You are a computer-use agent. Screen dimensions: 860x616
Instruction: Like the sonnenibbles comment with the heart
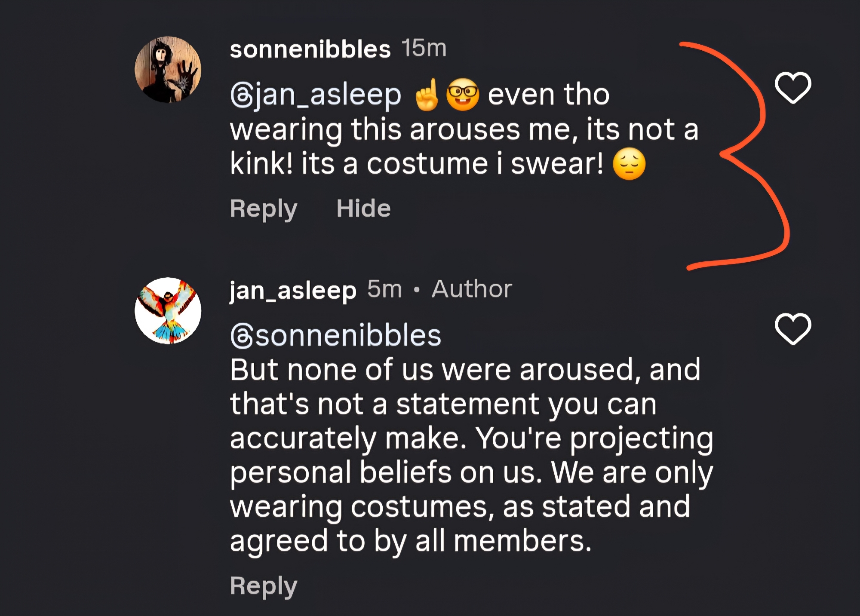pos(792,88)
